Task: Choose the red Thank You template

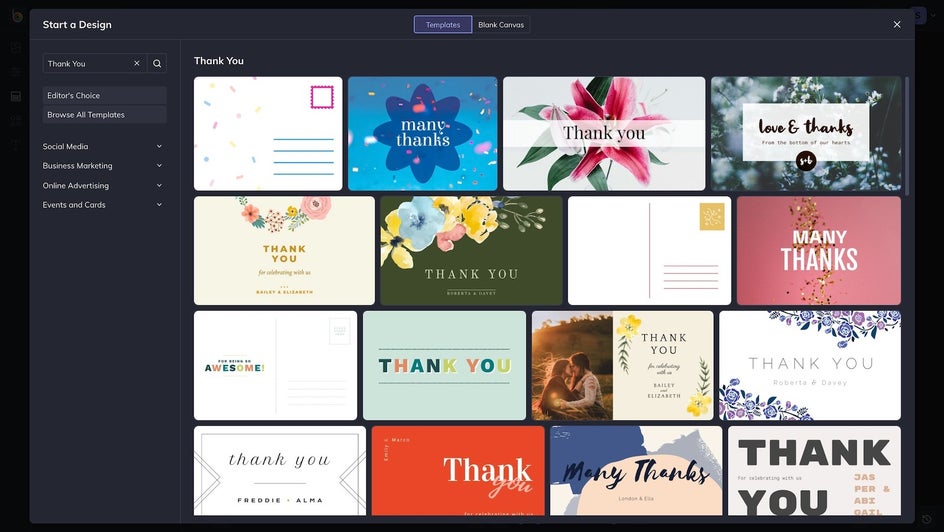Action: click(458, 470)
